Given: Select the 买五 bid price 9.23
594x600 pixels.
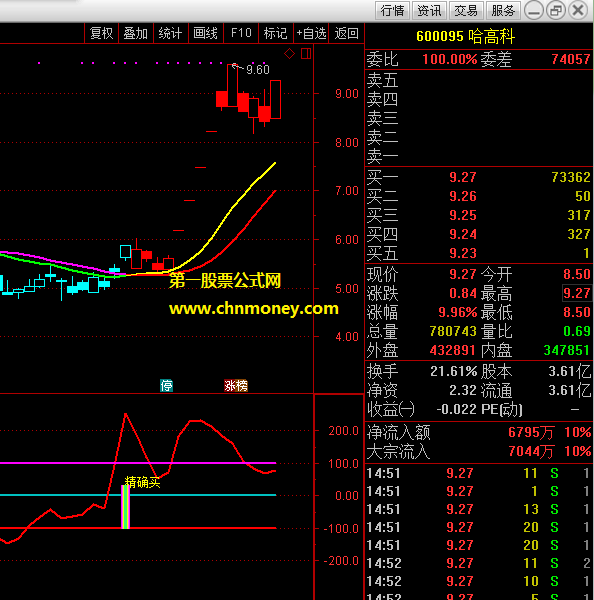Looking at the screenshot, I should pyautogui.click(x=463, y=253).
